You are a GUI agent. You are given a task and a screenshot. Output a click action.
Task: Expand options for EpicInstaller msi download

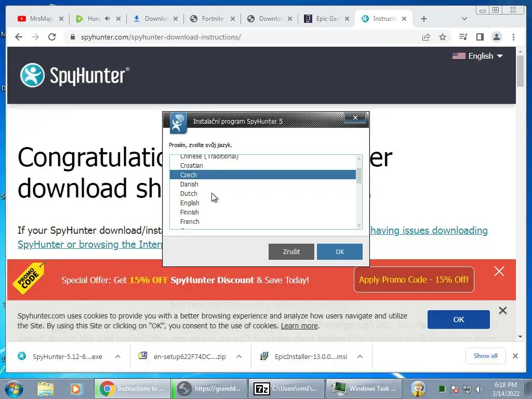click(x=360, y=356)
